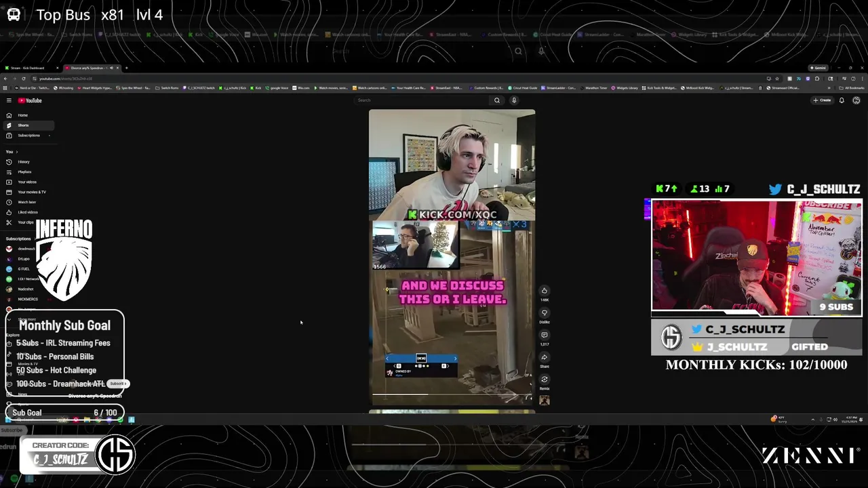Like the Short
Image resolution: width=868 pixels, height=488 pixels.
click(544, 291)
